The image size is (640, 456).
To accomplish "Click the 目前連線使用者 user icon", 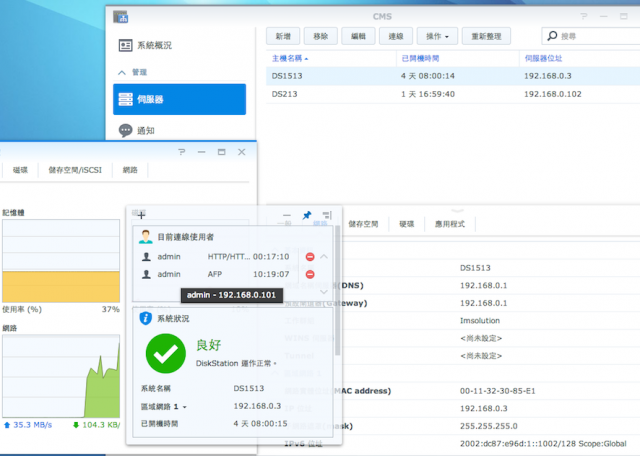I will click(x=145, y=237).
